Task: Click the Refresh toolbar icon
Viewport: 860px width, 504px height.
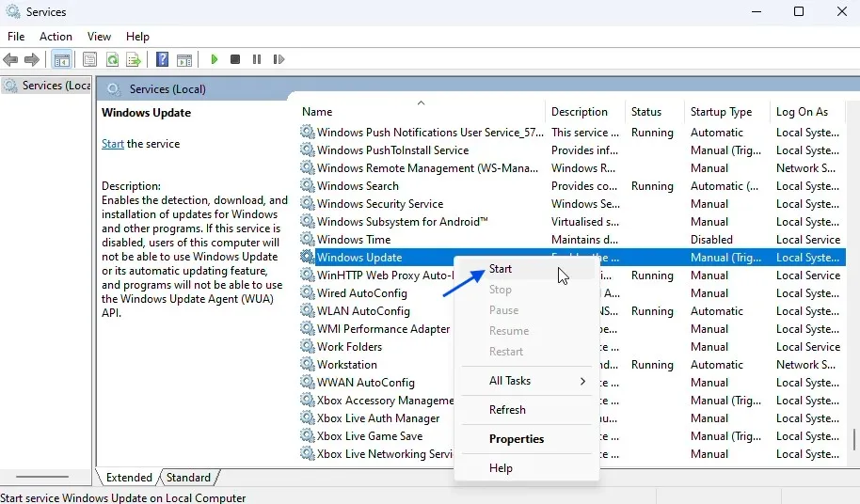Action: (112, 59)
